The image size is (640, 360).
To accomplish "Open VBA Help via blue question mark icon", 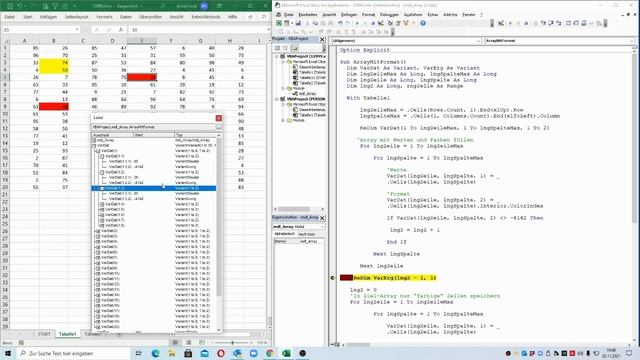I will tap(423, 23).
